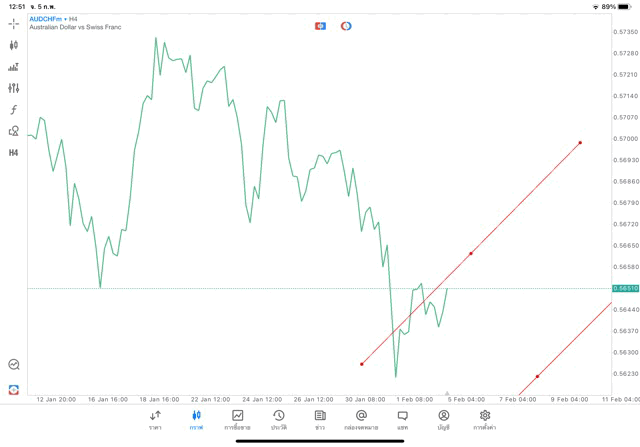The height and width of the screenshot is (447, 640).
Task: Tap the red-blue square icon in sidebar
Action: 14,388
